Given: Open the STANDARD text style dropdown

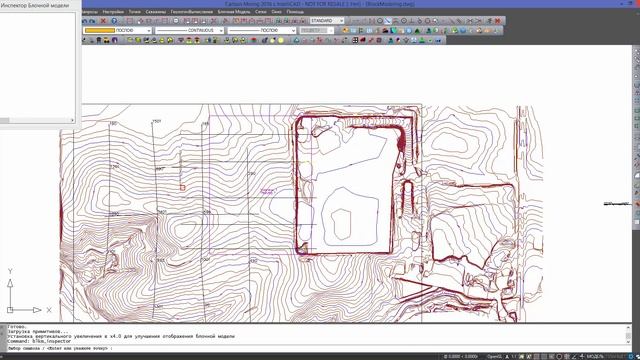Looking at the screenshot, I should pos(327,20).
